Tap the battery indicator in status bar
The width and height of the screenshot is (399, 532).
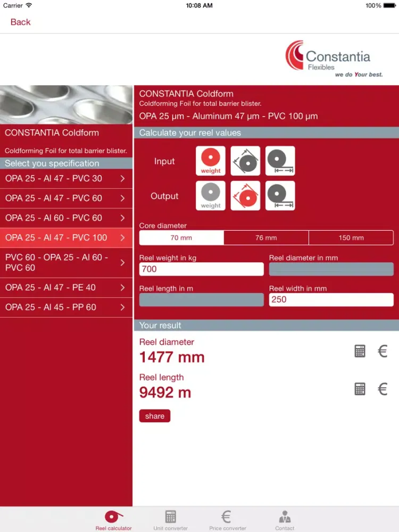tap(389, 5)
